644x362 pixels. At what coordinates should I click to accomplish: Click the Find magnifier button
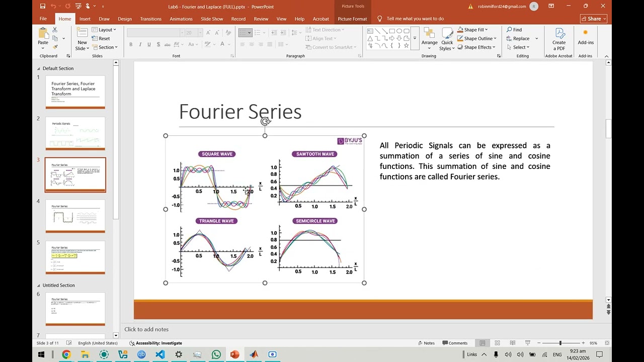tap(514, 30)
